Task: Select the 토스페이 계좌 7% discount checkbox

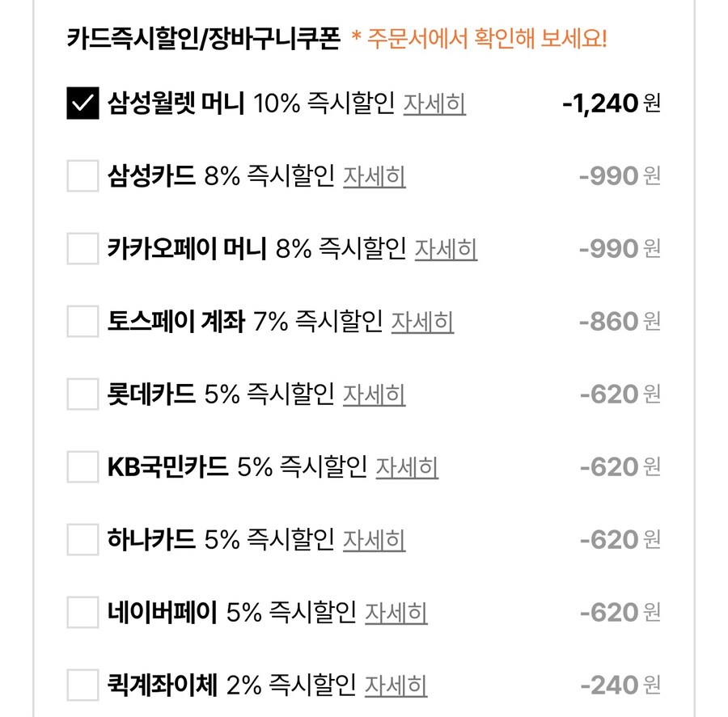Action: (x=81, y=321)
